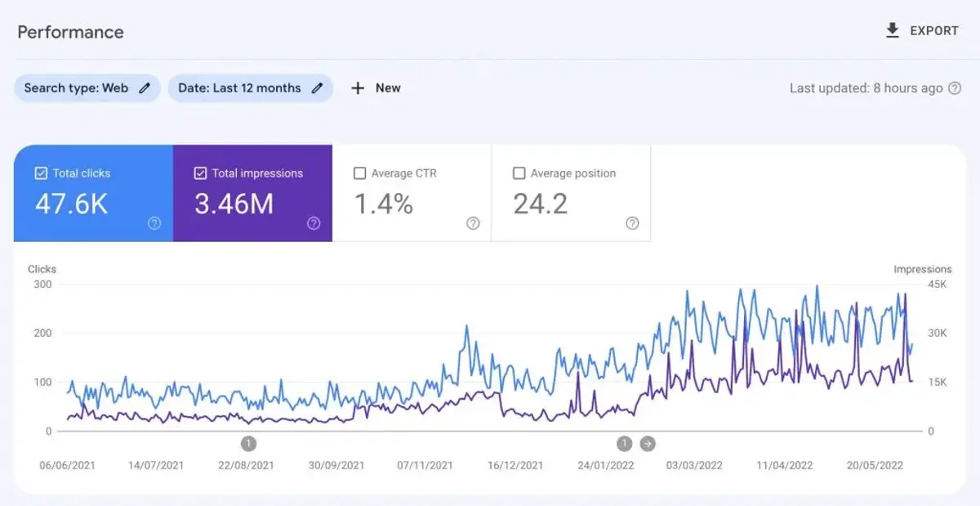Click the Export download icon
The image size is (980, 506).
coord(890,30)
